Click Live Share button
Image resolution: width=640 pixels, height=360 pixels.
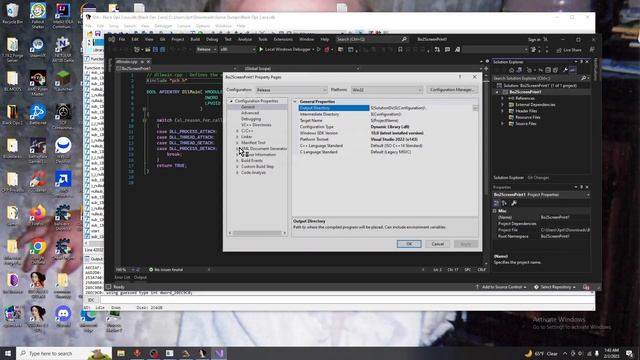click(x=569, y=50)
